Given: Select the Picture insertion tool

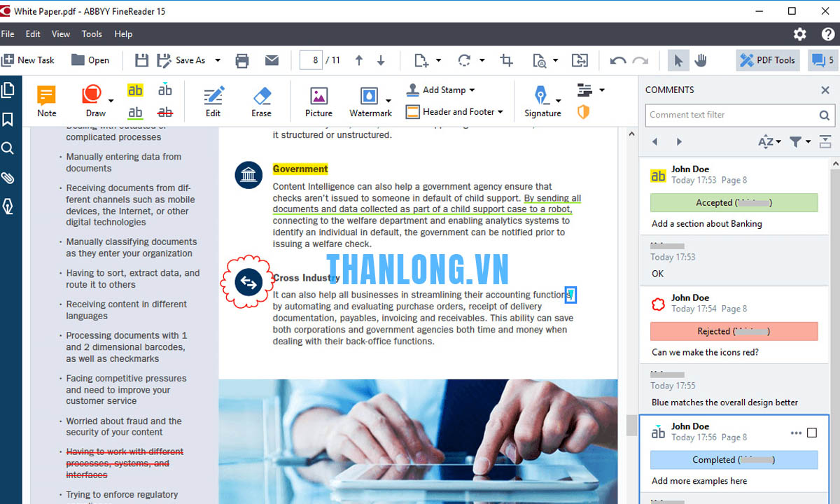Looking at the screenshot, I should (318, 101).
